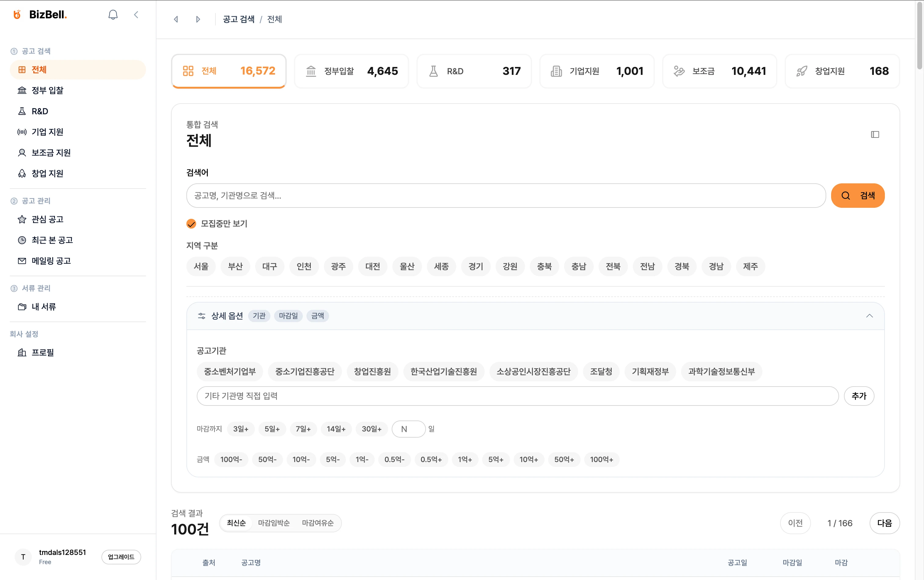Open 메일링 공고 envelope item
The height and width of the screenshot is (580, 924).
tap(51, 261)
